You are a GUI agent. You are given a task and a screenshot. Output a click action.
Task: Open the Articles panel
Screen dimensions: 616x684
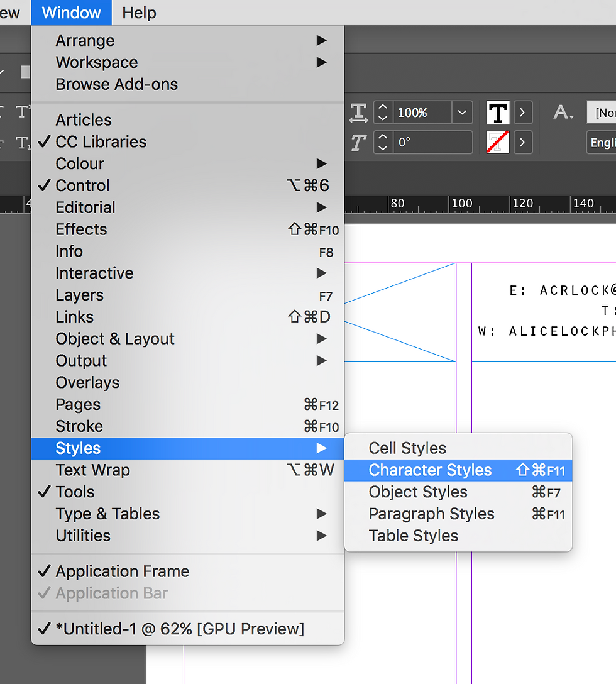[x=187, y=120]
